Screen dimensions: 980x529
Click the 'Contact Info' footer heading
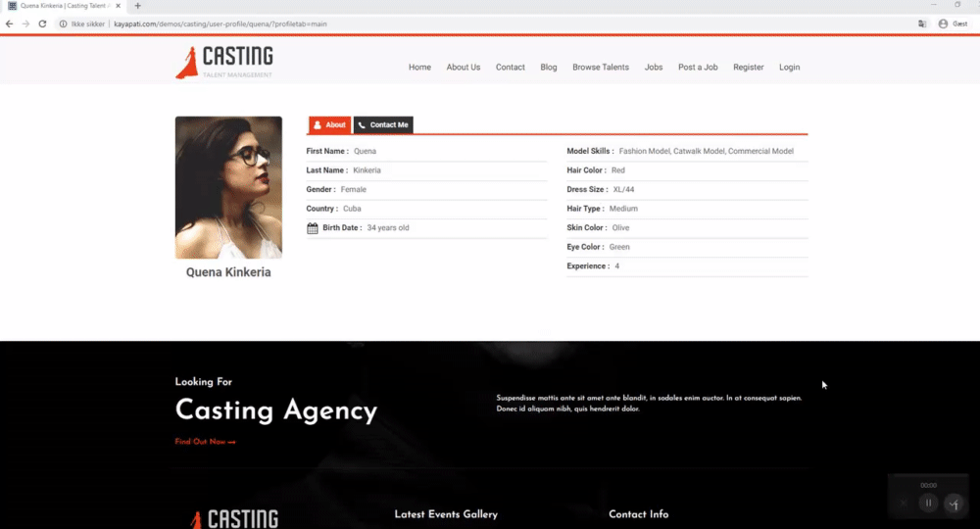[x=638, y=514]
